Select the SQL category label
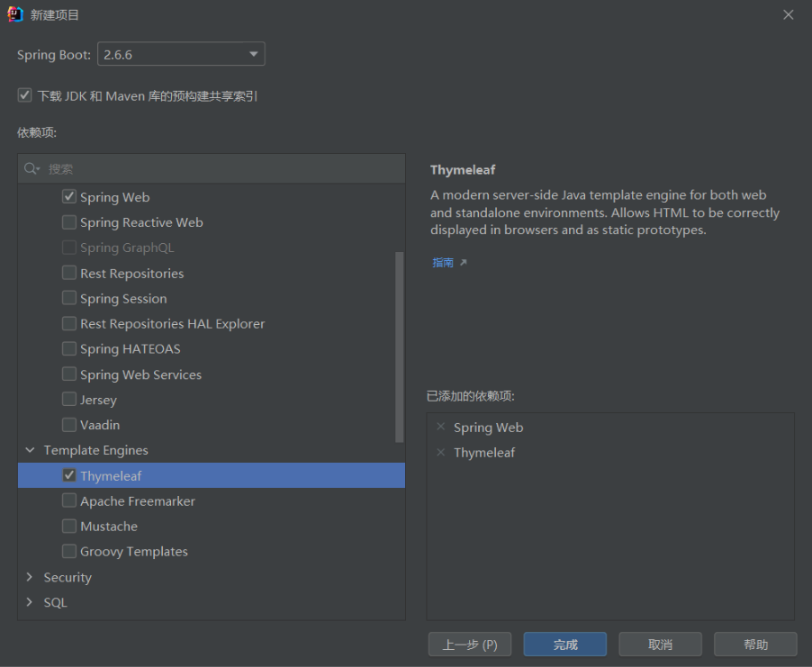This screenshot has height=667, width=812. click(56, 603)
